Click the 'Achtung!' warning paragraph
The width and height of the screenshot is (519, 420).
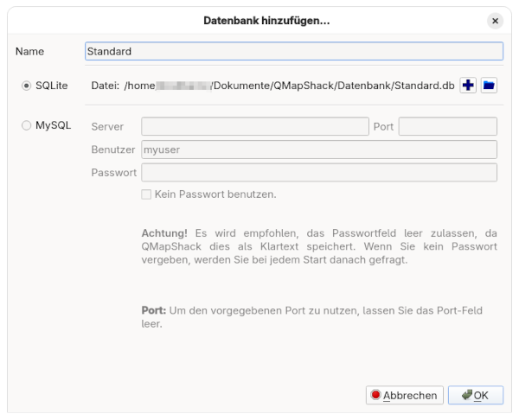coord(318,246)
